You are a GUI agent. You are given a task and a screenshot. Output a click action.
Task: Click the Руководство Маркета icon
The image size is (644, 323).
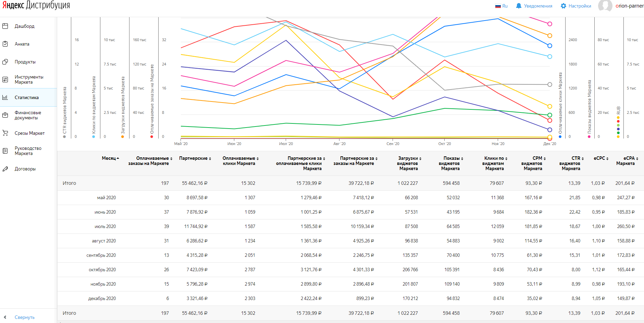(x=5, y=151)
